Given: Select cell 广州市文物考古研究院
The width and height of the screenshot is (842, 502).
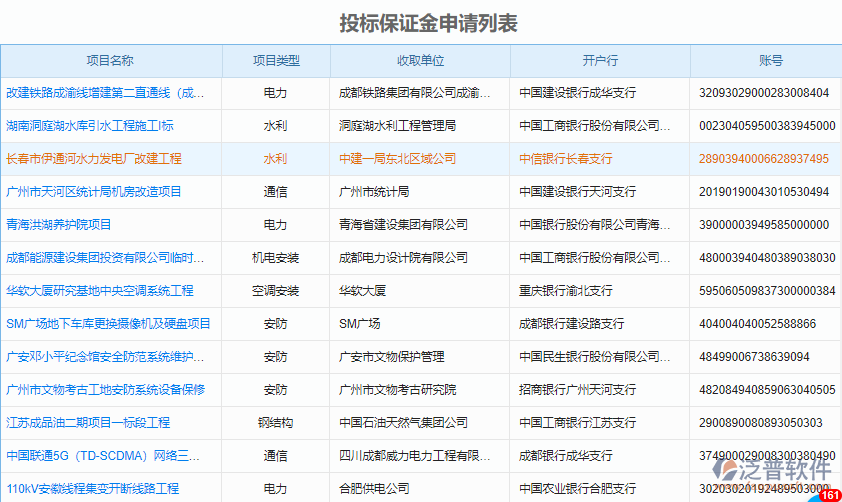Looking at the screenshot, I should [397, 390].
